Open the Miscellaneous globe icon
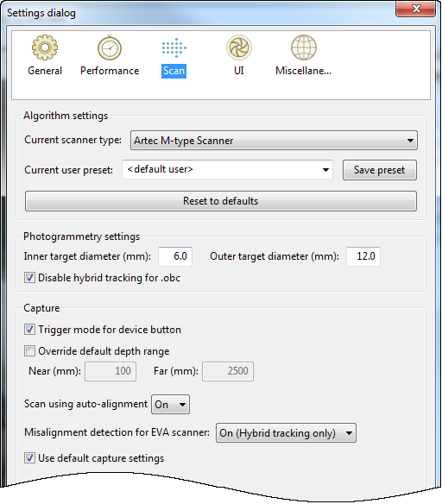442x504 pixels. (x=304, y=47)
